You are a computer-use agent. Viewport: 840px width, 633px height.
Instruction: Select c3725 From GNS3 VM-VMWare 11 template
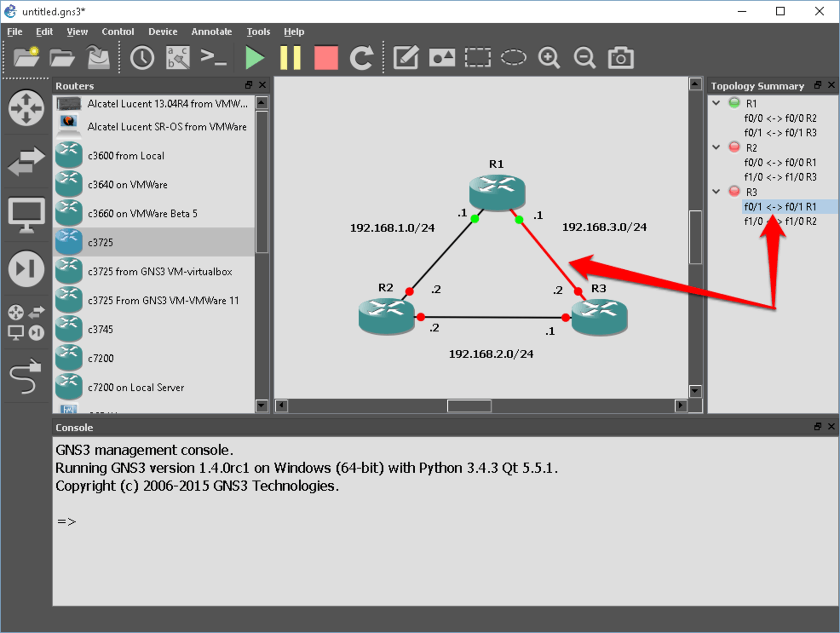154,300
